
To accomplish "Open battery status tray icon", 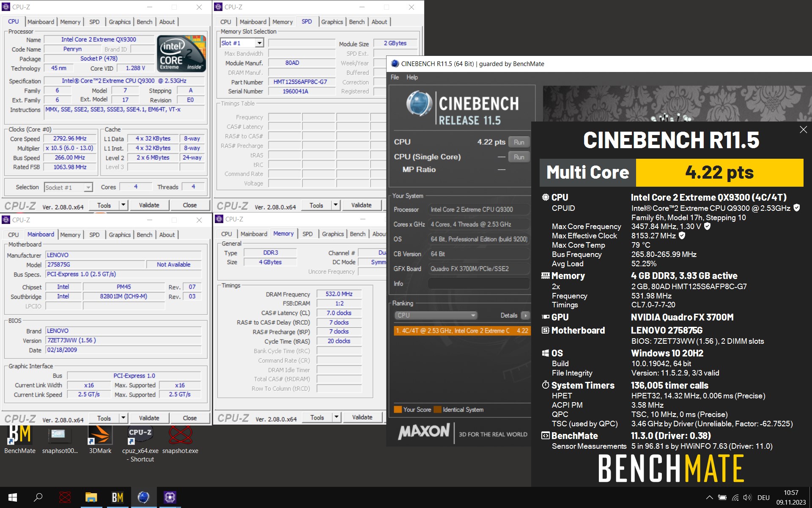I will pyautogui.click(x=722, y=498).
